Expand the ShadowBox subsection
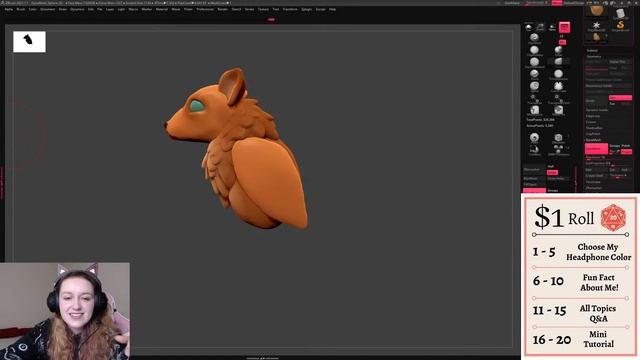640x360 pixels. tap(594, 128)
